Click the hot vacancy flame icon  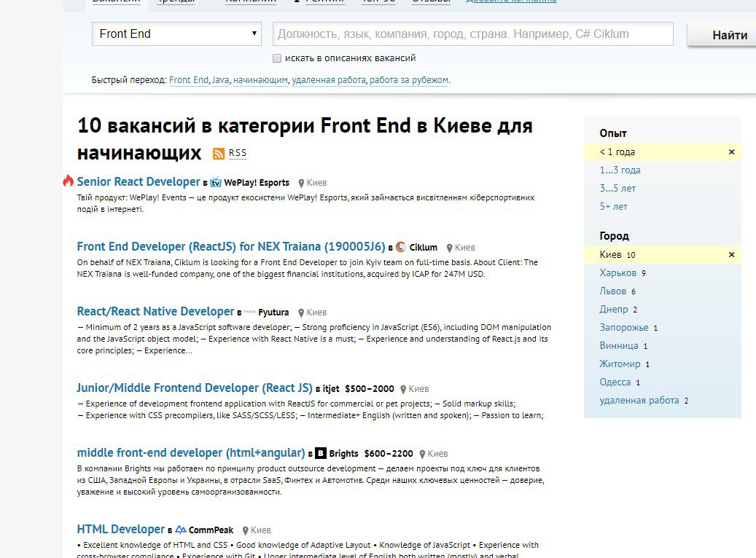(68, 181)
